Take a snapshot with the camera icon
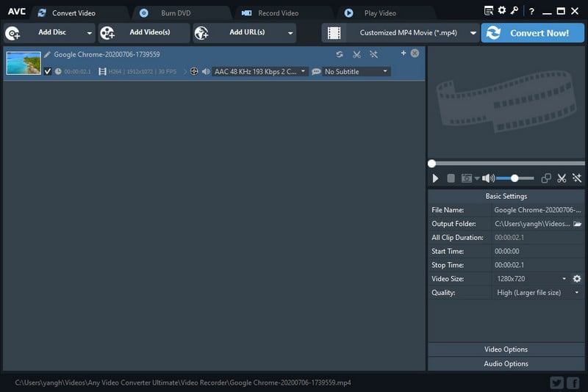Screen dimensions: 588x392 pyautogui.click(x=467, y=178)
